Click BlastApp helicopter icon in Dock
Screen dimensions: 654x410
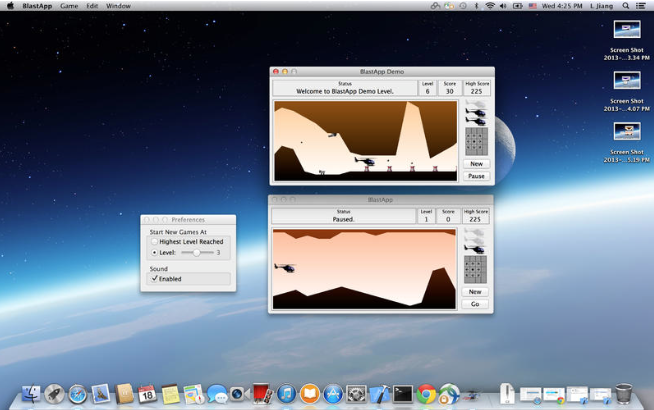point(472,394)
